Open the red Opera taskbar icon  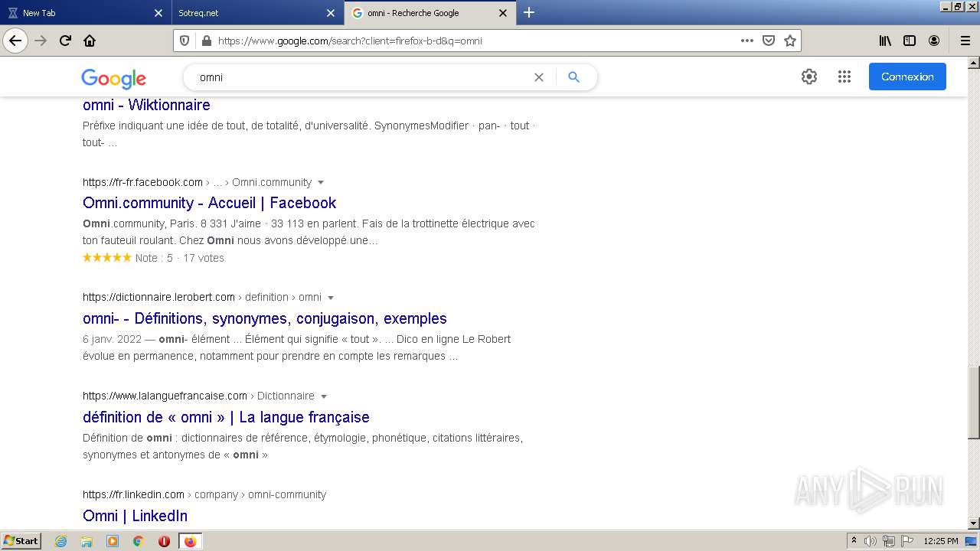tap(164, 541)
